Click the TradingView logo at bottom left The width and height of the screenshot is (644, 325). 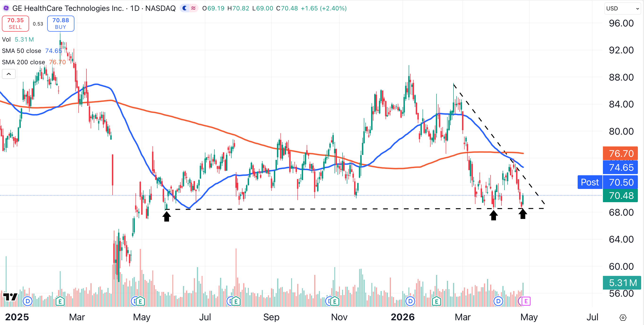pos(10,297)
